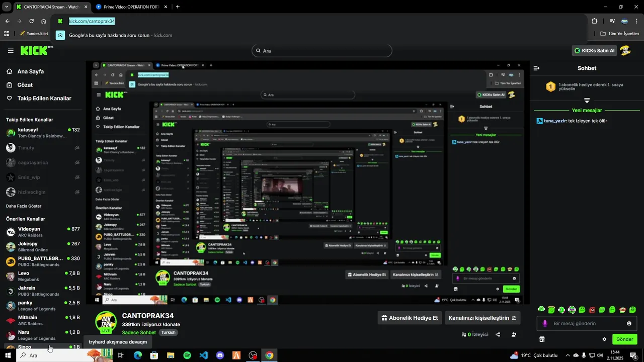Open the Yandex.Bilet bookmark
Screen dimensions: 644x362
coord(34,34)
